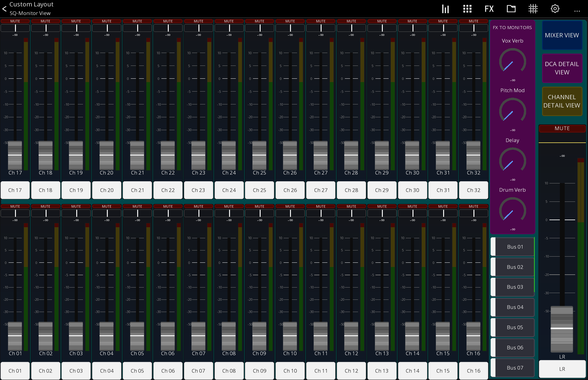
Task: Click the Ch 05 fader handle
Action: [x=137, y=336]
